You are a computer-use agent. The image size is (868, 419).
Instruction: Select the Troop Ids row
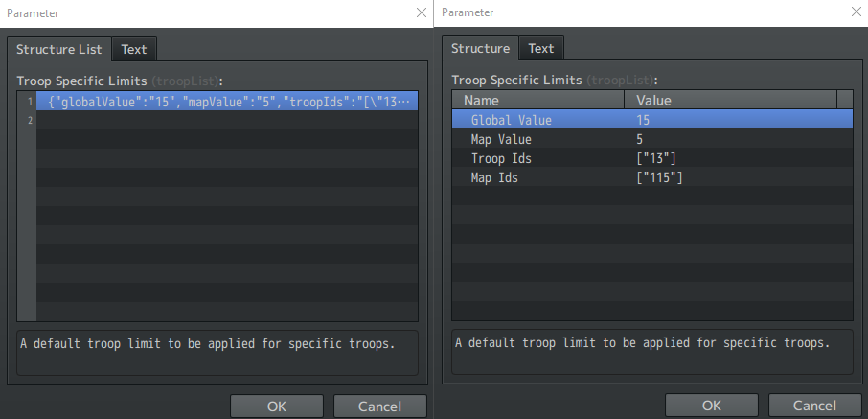point(652,158)
